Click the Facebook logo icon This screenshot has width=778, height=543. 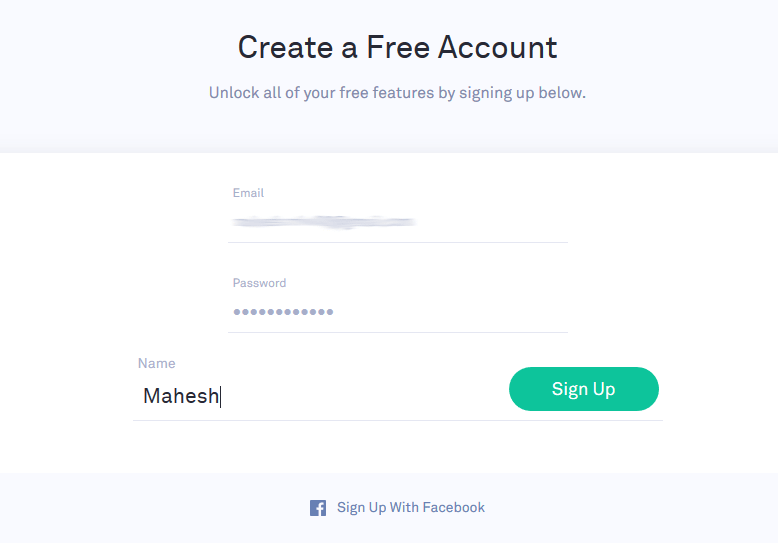(x=318, y=508)
